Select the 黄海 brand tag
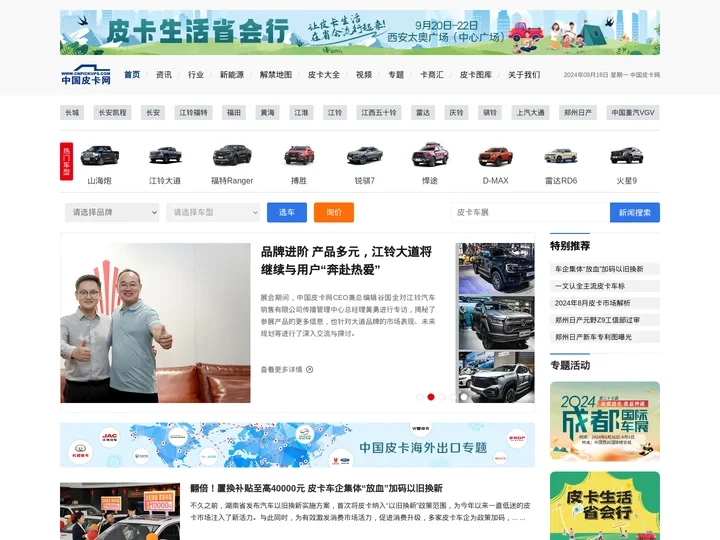This screenshot has height=540, width=720. (268, 112)
